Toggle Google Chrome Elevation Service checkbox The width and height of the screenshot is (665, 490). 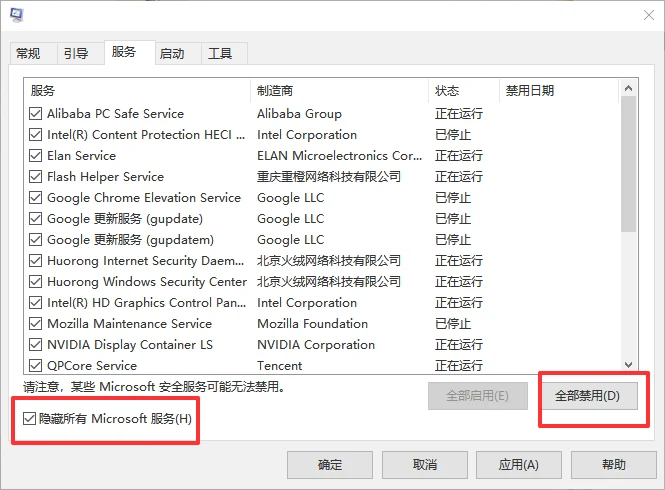(36, 198)
